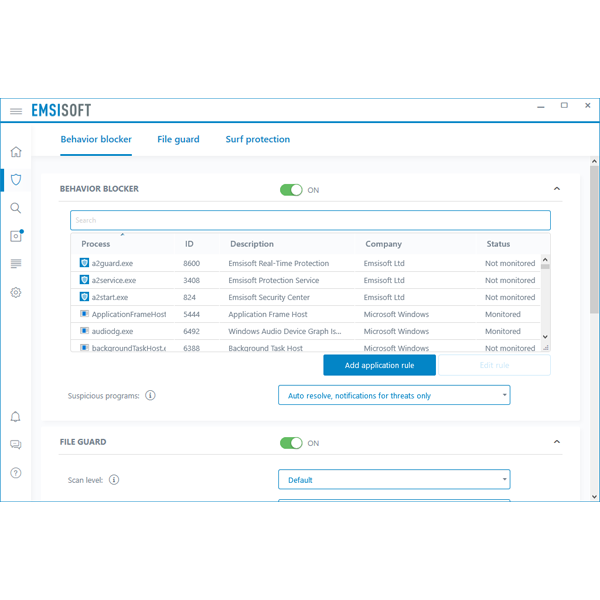This screenshot has width=600, height=600.
Task: Select the a2start.exe process name
Action: point(110,297)
